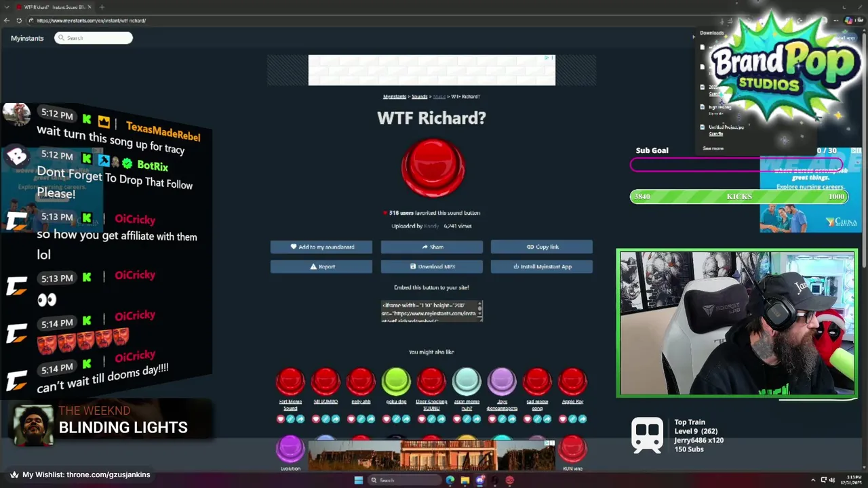This screenshot has width=868, height=488.
Task: Copy link icon under sad meow song
Action: [537, 419]
